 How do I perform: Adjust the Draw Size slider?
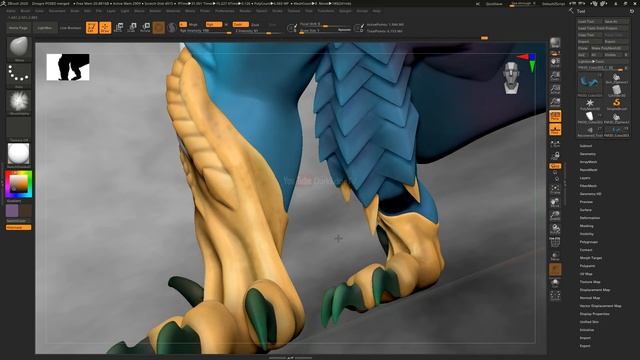click(325, 30)
